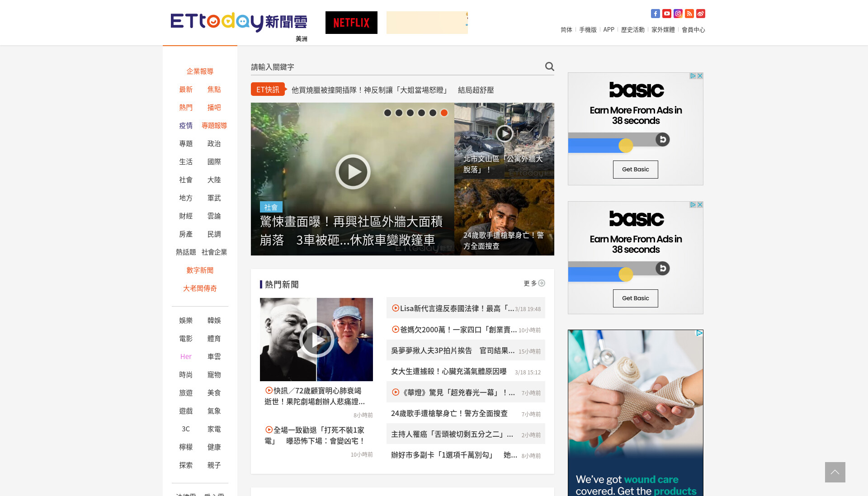Screen dimensions: 868x496
Task: Select the fifth carousel dot
Action: tap(433, 113)
